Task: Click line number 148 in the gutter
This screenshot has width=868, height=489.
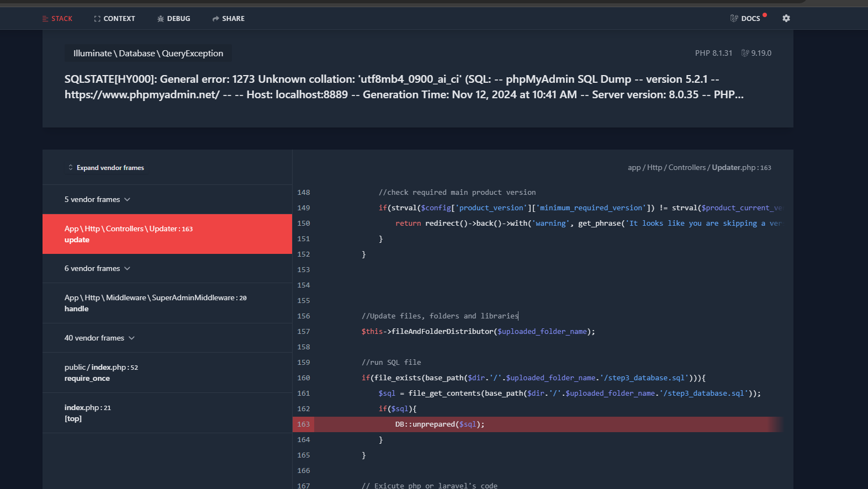Action: (x=303, y=192)
